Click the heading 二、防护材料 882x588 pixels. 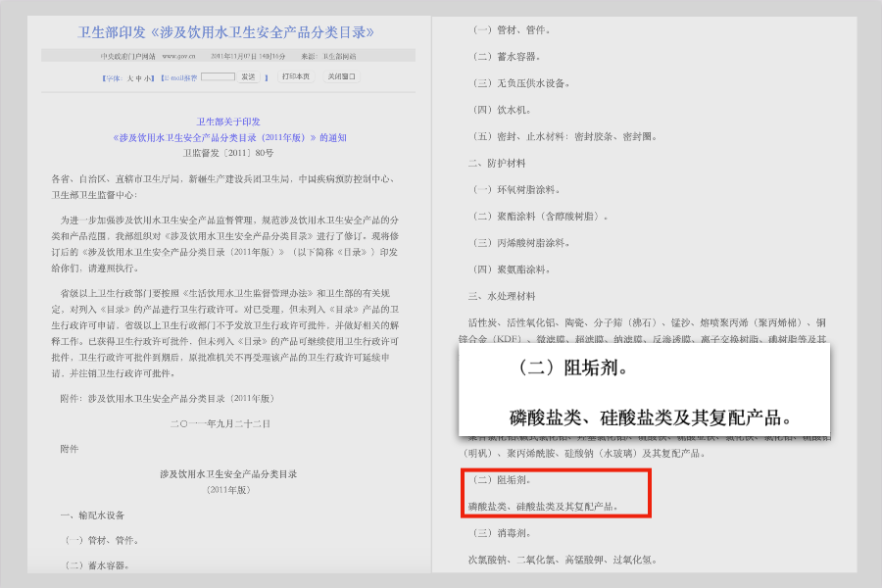click(497, 164)
